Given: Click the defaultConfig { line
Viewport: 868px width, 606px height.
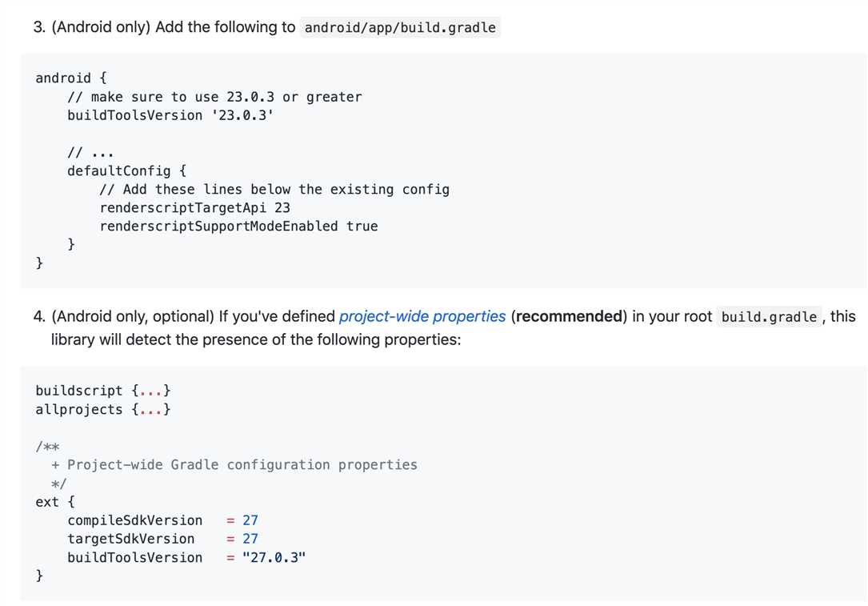Looking at the screenshot, I should coord(126,171).
